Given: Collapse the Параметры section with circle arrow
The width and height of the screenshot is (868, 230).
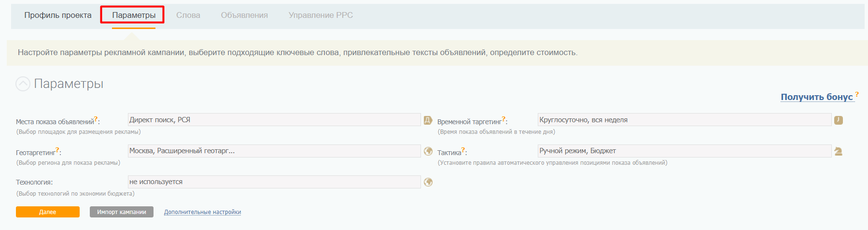Looking at the screenshot, I should [23, 84].
